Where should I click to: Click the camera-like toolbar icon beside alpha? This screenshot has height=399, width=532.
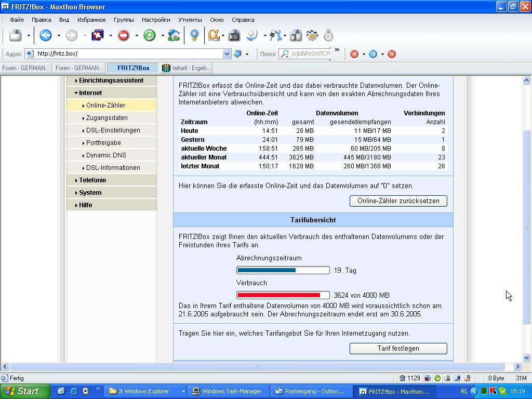coord(234,35)
